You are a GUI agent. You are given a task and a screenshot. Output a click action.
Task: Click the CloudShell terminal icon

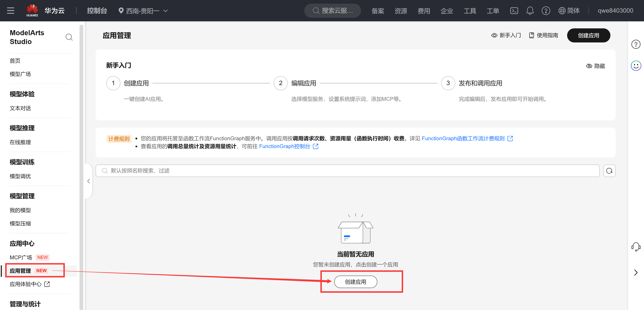tap(514, 10)
